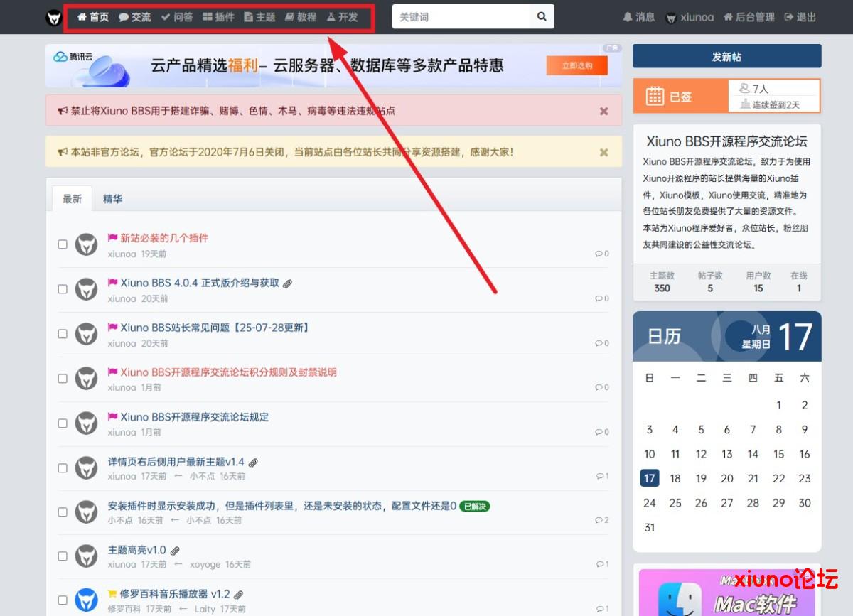The height and width of the screenshot is (616, 853).
Task: Open thread 详情页右后侧用户最新主题v1.4
Action: coord(176,462)
